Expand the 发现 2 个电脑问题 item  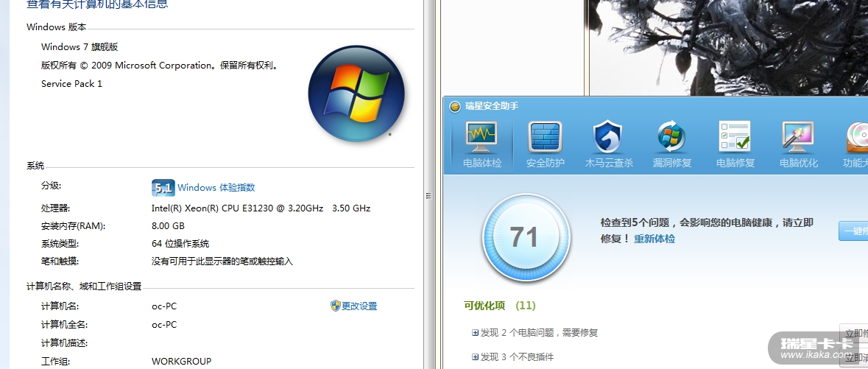click(475, 333)
